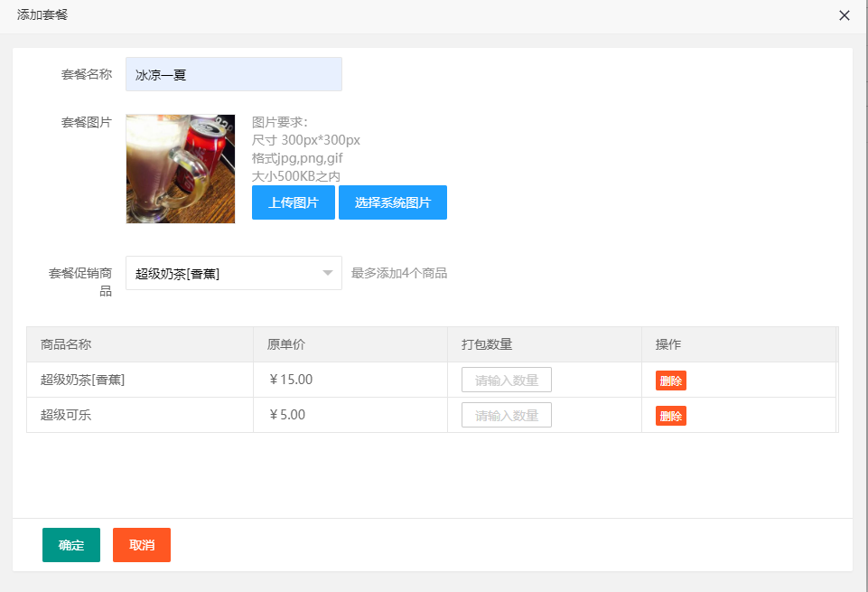Click the ￥15.00 price cell
The height and width of the screenshot is (592, 868).
click(291, 380)
